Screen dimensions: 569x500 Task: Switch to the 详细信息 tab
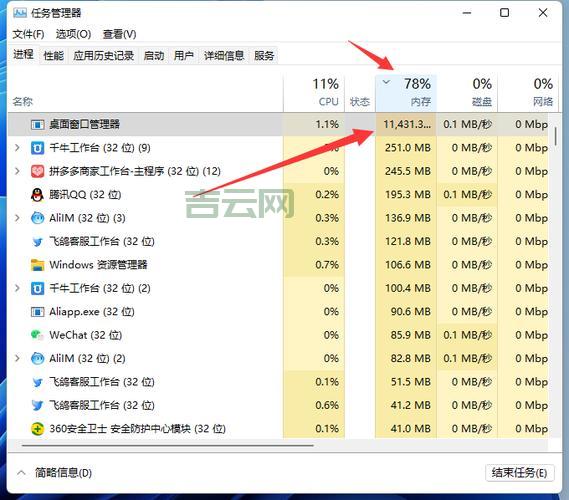[x=224, y=56]
